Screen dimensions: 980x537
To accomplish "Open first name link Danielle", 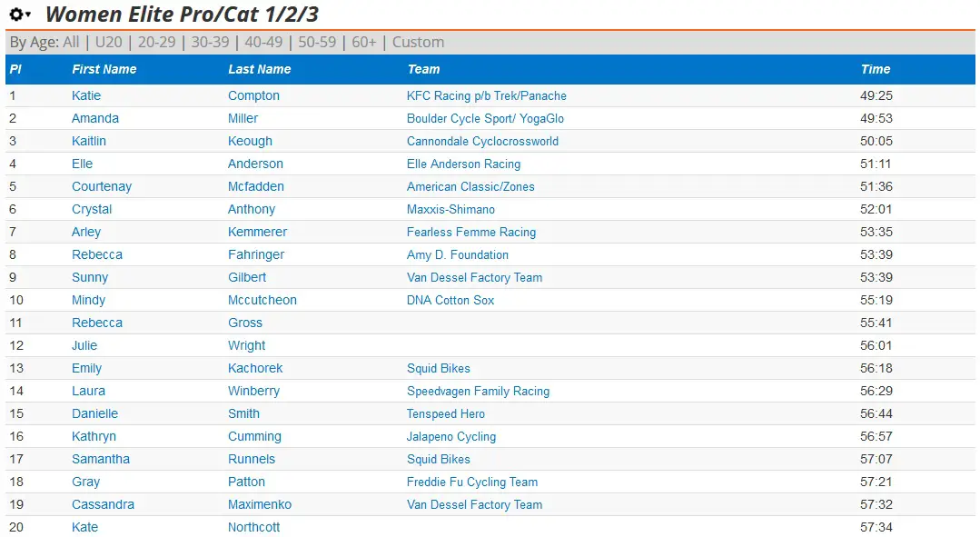I will pos(95,413).
